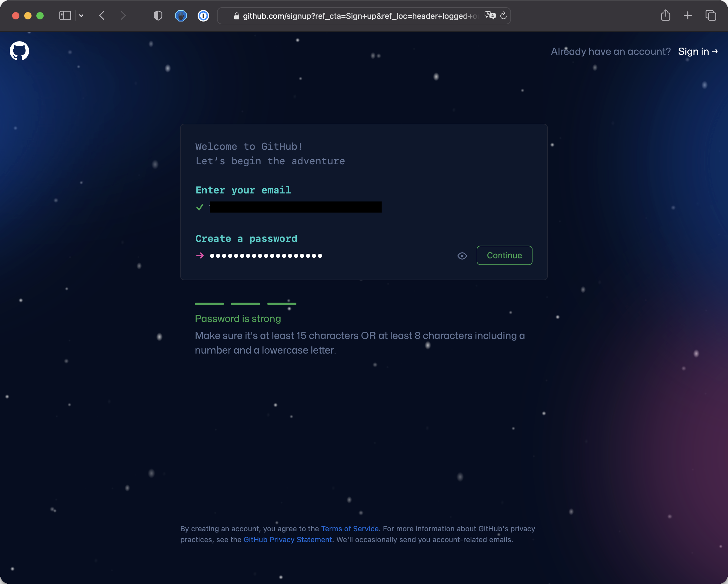Focus the password input field
This screenshot has width=728, height=584.
[324, 256]
